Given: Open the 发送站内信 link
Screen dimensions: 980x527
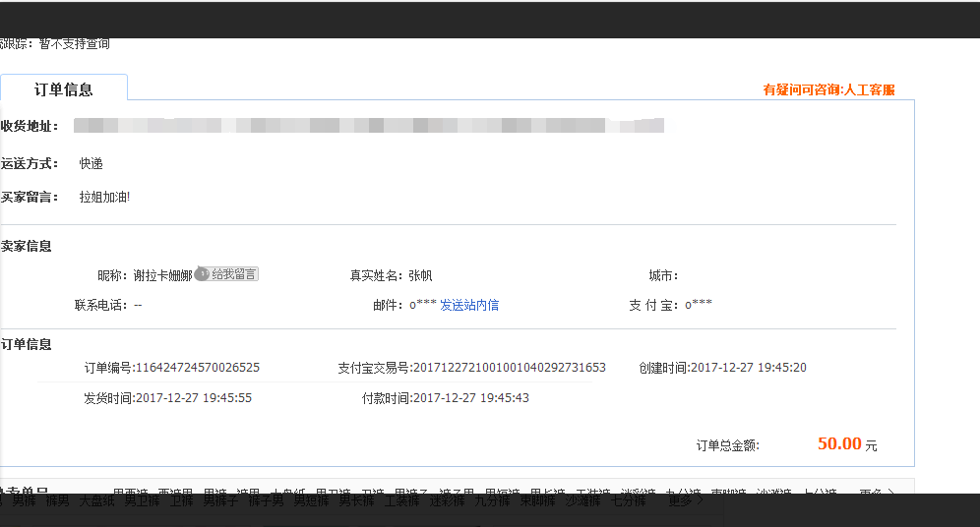Looking at the screenshot, I should [x=469, y=305].
